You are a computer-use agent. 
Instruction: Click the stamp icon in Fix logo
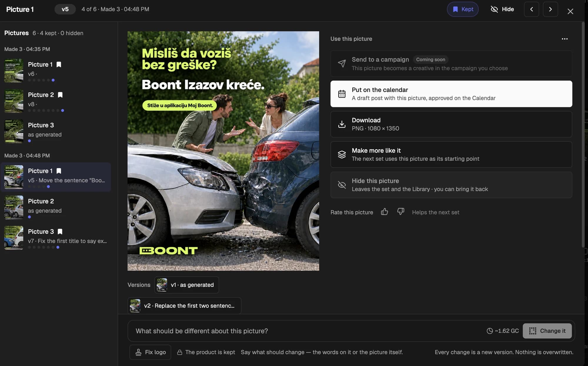138,352
